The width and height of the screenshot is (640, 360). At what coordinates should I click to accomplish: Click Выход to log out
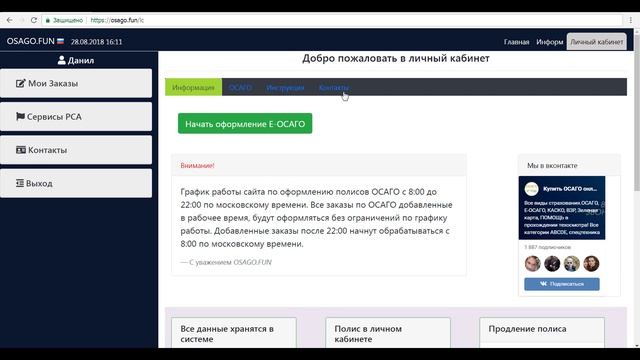click(76, 183)
